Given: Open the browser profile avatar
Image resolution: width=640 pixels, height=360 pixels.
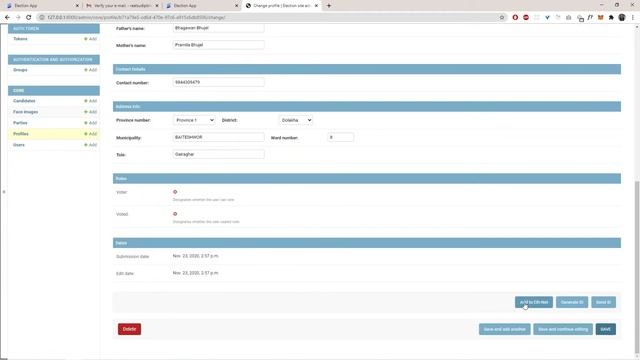Looking at the screenshot, I should point(622,18).
